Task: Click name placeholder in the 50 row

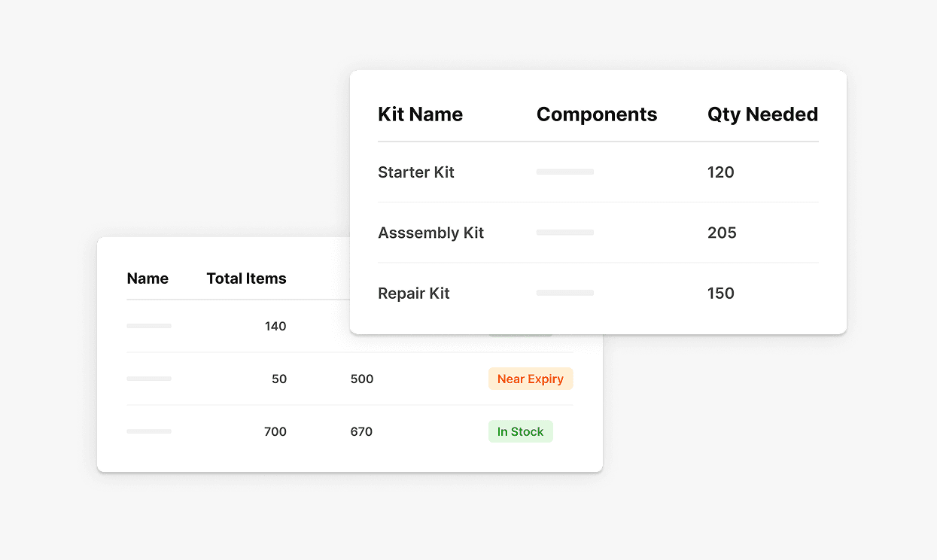Action: pos(149,379)
